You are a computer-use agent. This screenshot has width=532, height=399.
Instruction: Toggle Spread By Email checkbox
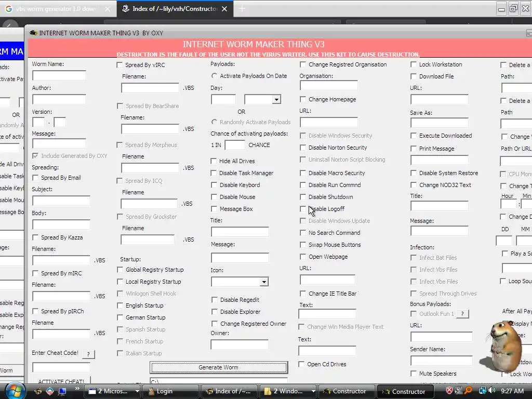[x=35, y=178]
